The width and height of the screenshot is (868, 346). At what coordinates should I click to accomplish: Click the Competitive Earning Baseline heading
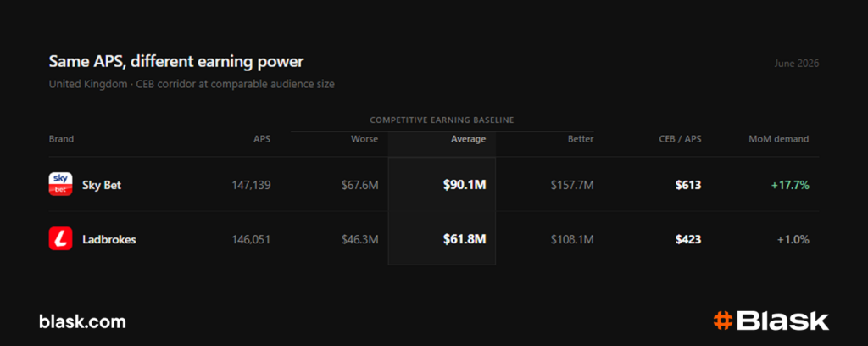(442, 120)
